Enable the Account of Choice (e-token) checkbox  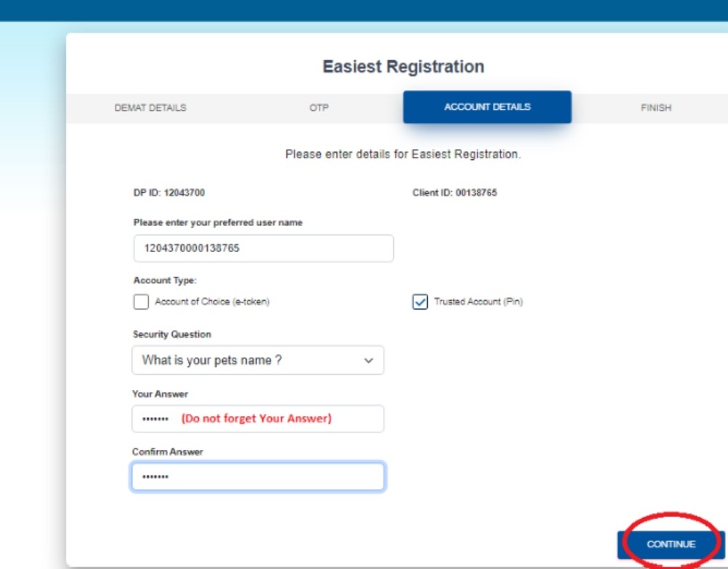141,302
